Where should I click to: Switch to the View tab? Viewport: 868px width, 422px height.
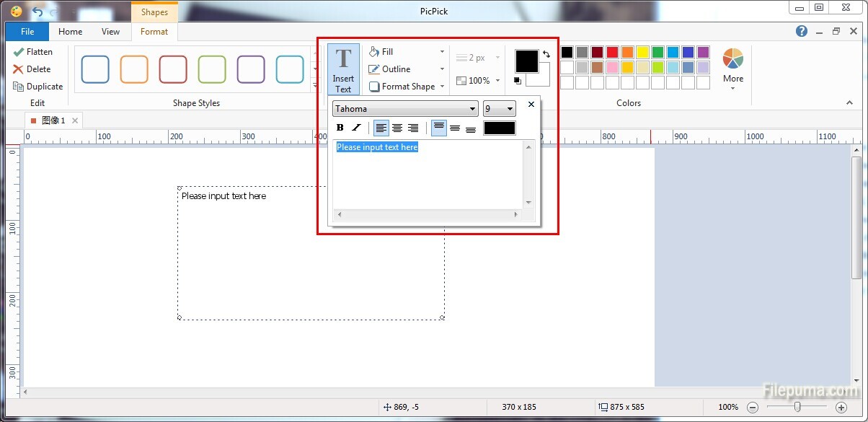point(111,32)
